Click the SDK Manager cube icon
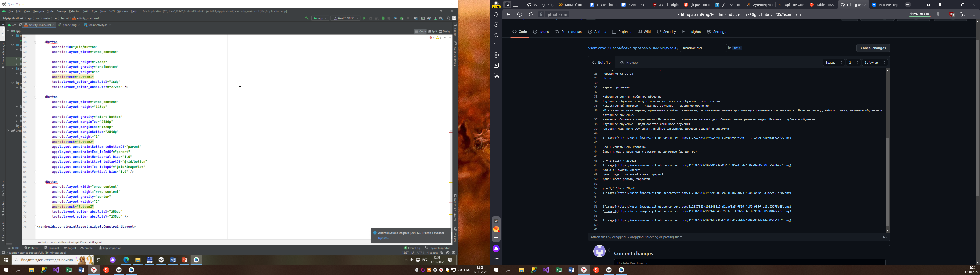This screenshot has width=980, height=275. (x=441, y=18)
